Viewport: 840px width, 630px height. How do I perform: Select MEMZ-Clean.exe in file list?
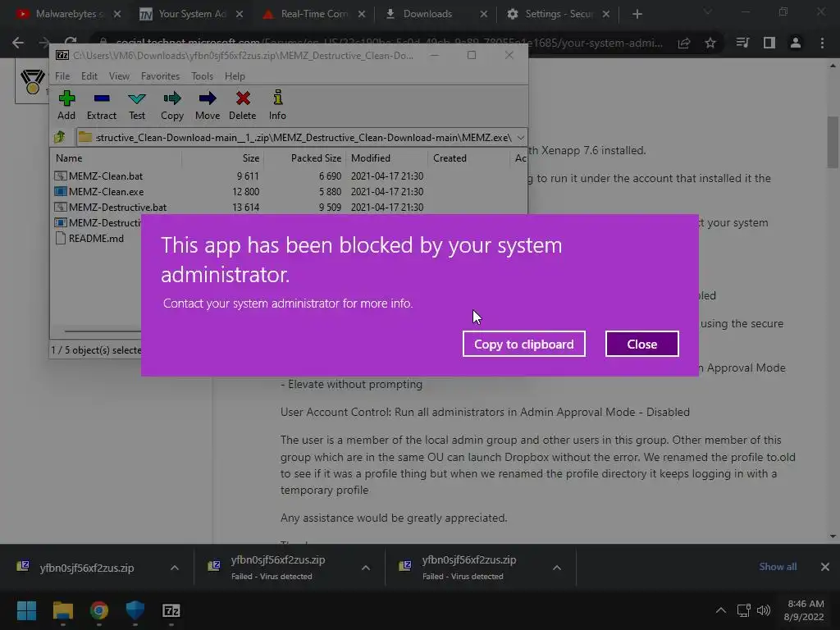point(106,191)
